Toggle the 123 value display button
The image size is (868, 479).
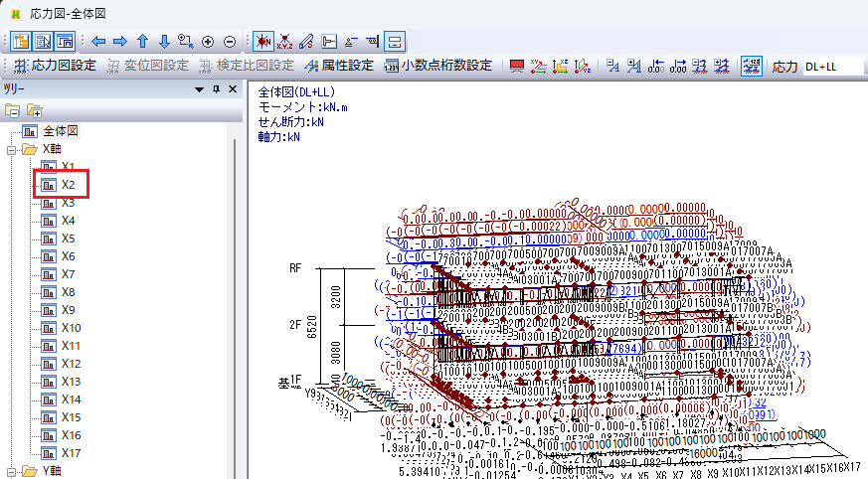click(752, 67)
